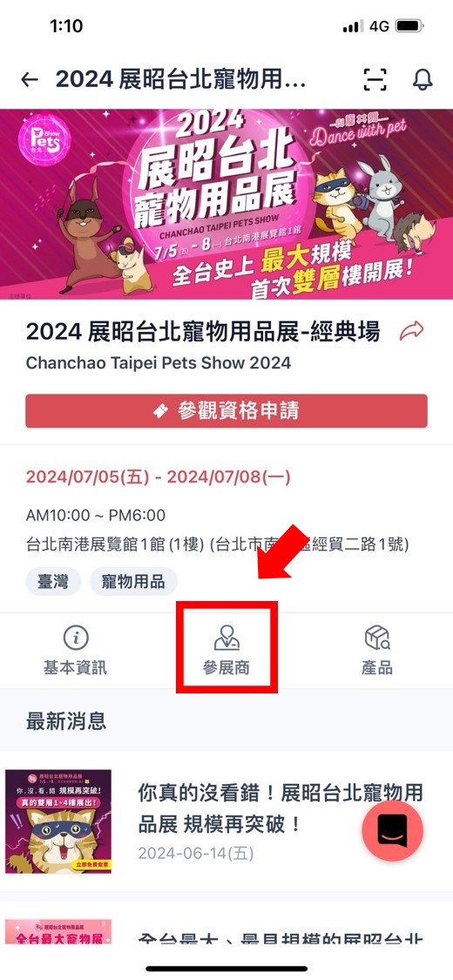Tap the share arrow icon

click(412, 331)
